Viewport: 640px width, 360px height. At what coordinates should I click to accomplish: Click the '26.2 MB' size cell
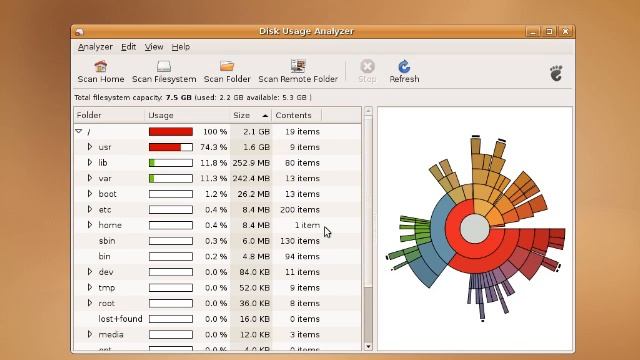coord(253,194)
